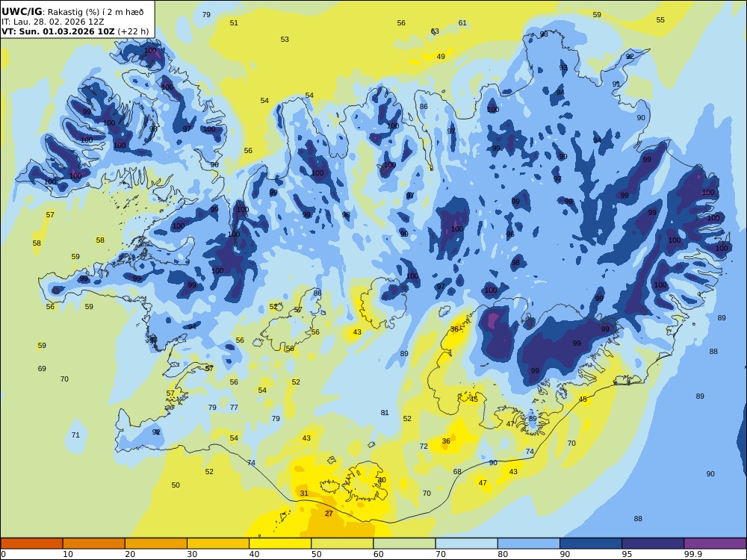Click the legend tick label '60'
The image size is (747, 560).
point(378,554)
